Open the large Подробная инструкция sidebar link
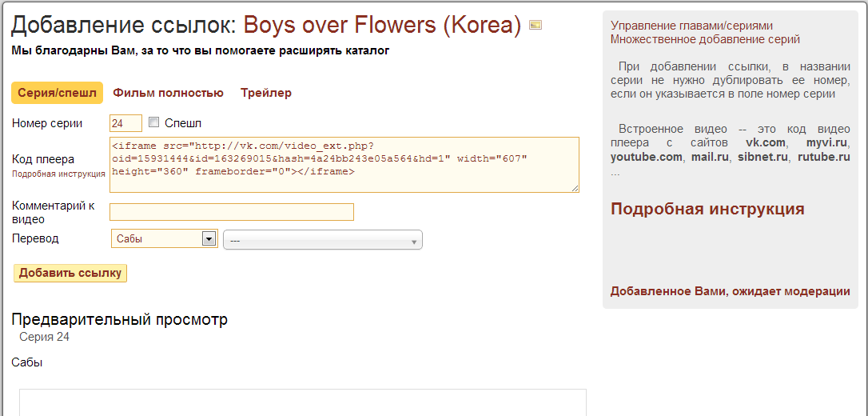The image size is (868, 416). tap(707, 209)
